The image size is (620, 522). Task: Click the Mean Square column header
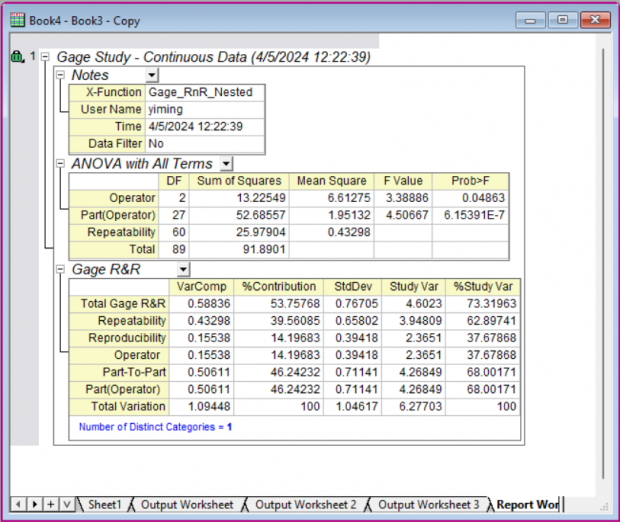(331, 181)
